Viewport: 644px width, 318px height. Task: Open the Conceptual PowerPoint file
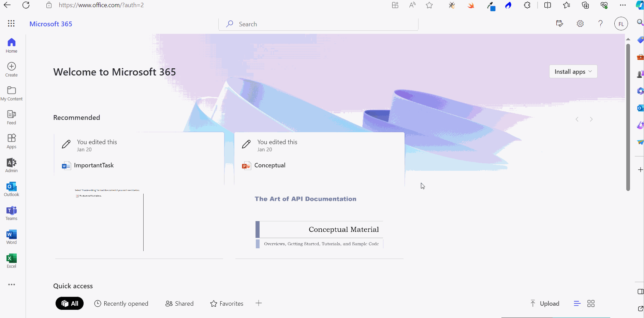(x=270, y=165)
